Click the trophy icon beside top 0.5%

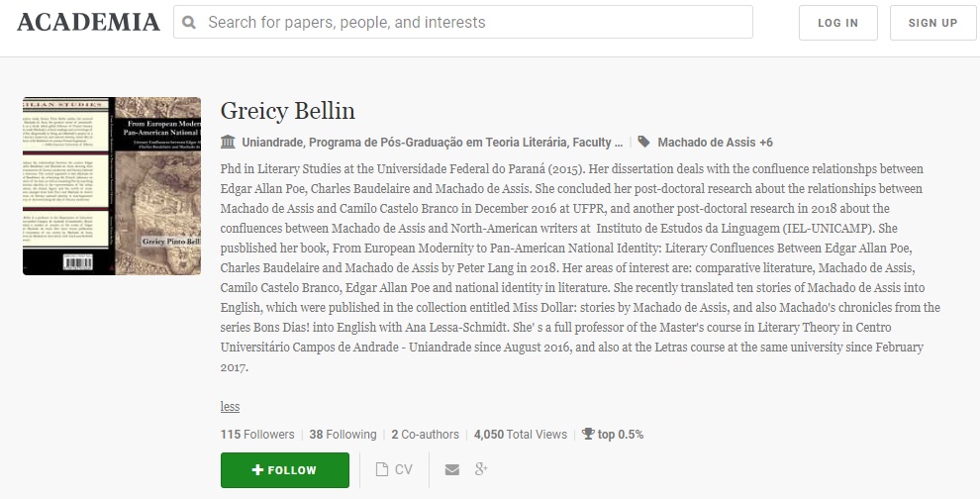587,434
